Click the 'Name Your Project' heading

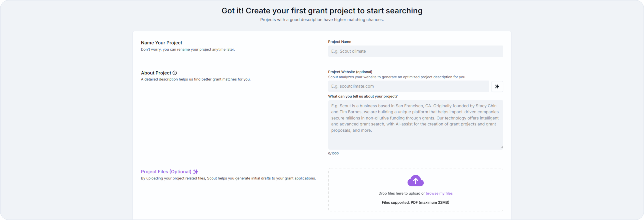click(161, 43)
